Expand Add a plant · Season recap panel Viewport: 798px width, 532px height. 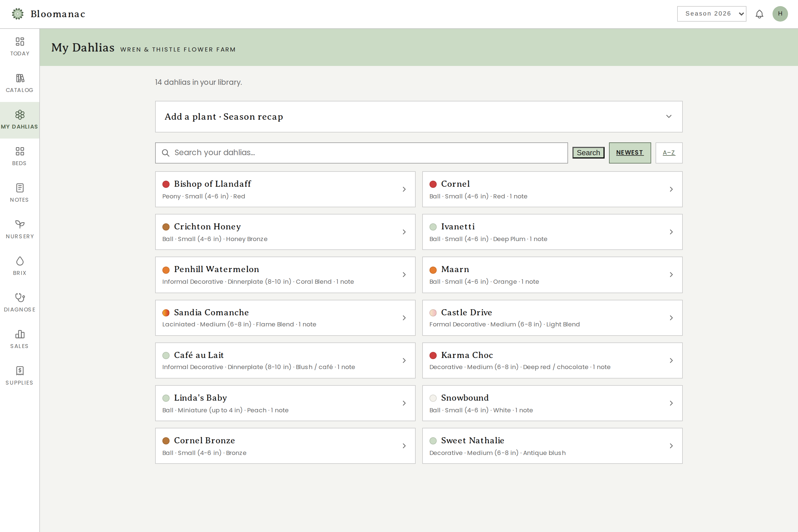[x=419, y=117]
